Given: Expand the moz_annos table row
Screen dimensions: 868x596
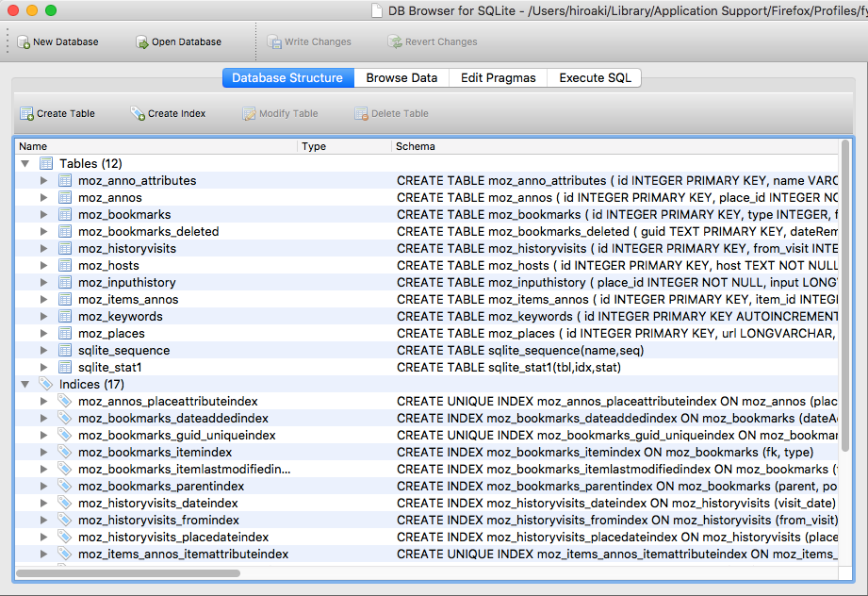Looking at the screenshot, I should 43,197.
